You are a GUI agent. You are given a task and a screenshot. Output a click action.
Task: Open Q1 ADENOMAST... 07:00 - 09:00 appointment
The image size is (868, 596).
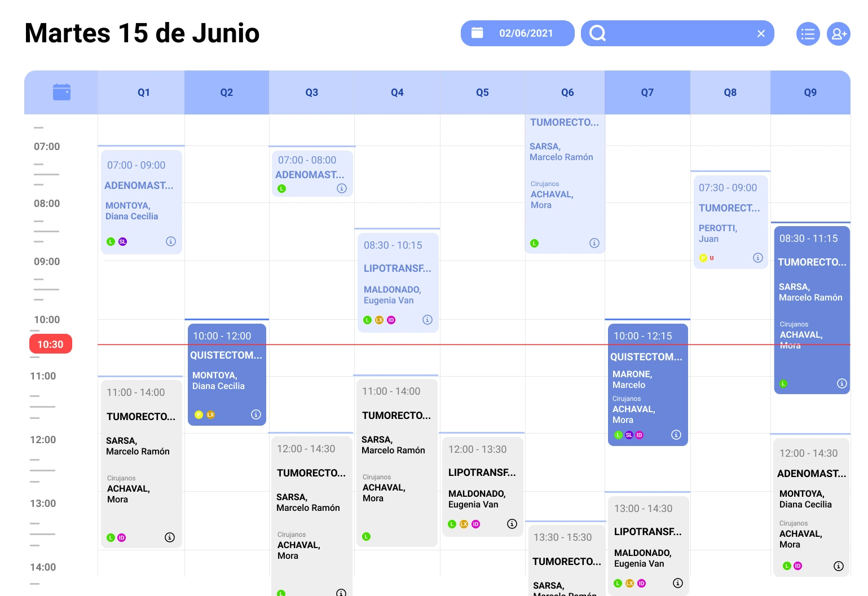click(142, 202)
